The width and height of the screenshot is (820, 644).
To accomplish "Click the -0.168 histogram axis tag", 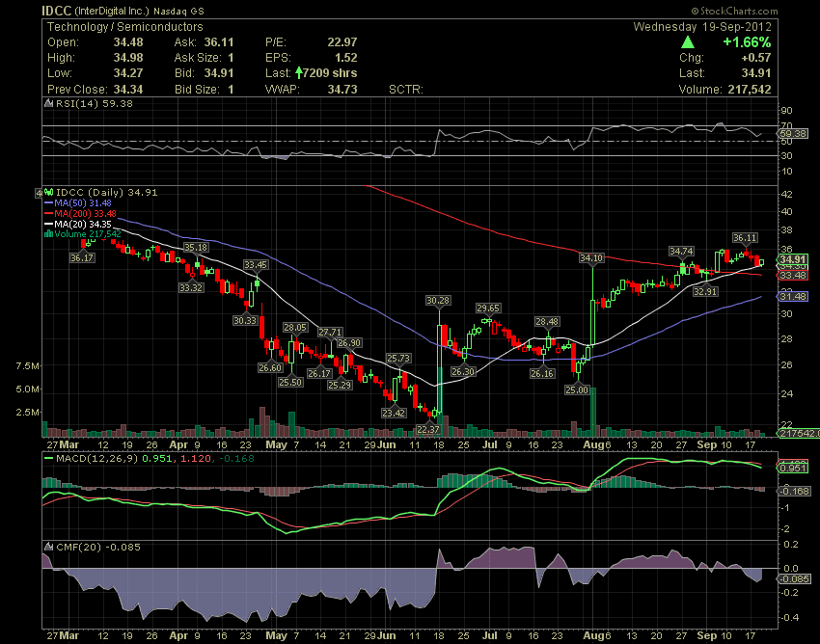I will (x=795, y=491).
